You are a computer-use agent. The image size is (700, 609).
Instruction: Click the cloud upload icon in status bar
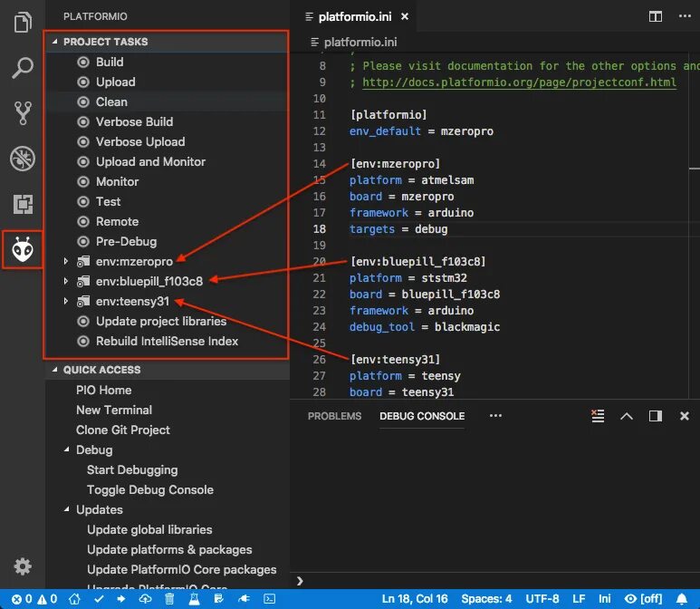point(145,599)
